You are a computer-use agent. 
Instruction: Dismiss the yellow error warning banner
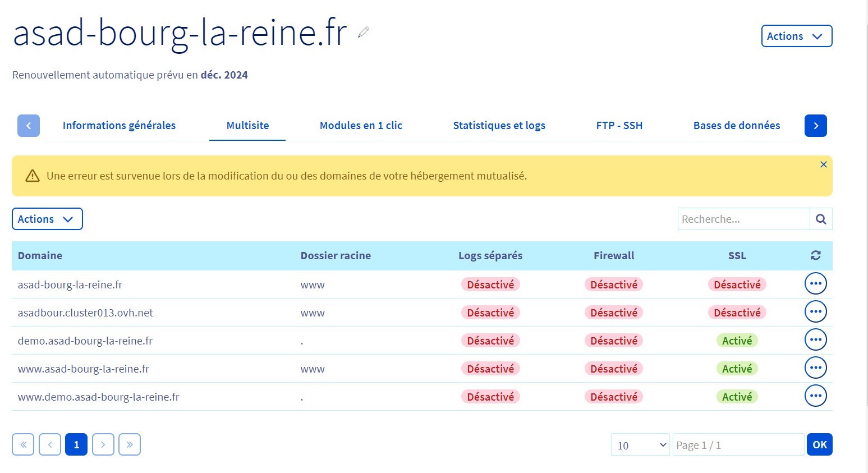823,164
